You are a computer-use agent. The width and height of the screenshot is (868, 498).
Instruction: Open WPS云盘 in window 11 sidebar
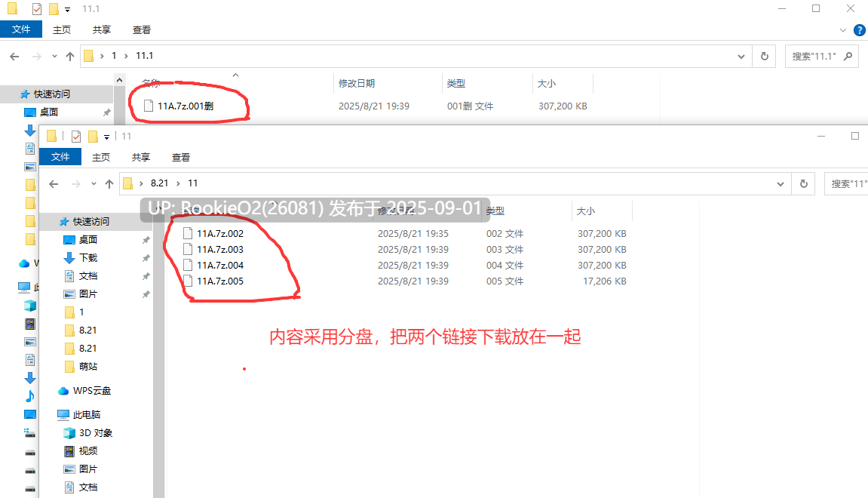point(92,391)
